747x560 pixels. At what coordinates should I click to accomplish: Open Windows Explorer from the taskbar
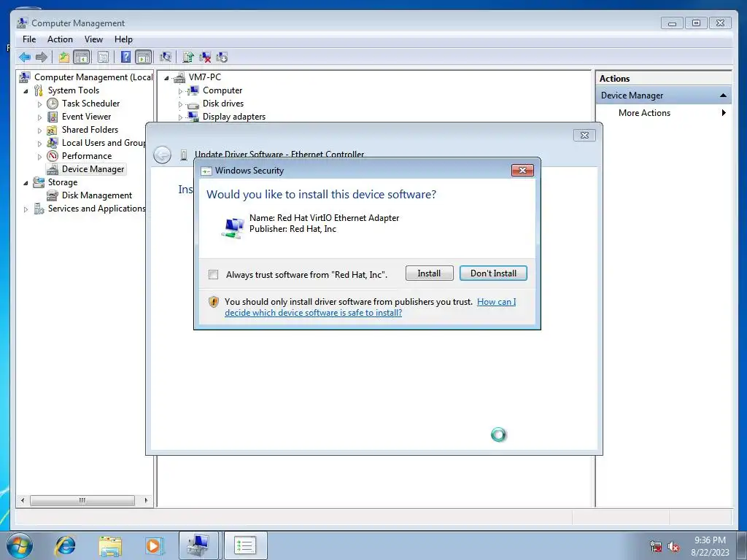click(x=110, y=545)
